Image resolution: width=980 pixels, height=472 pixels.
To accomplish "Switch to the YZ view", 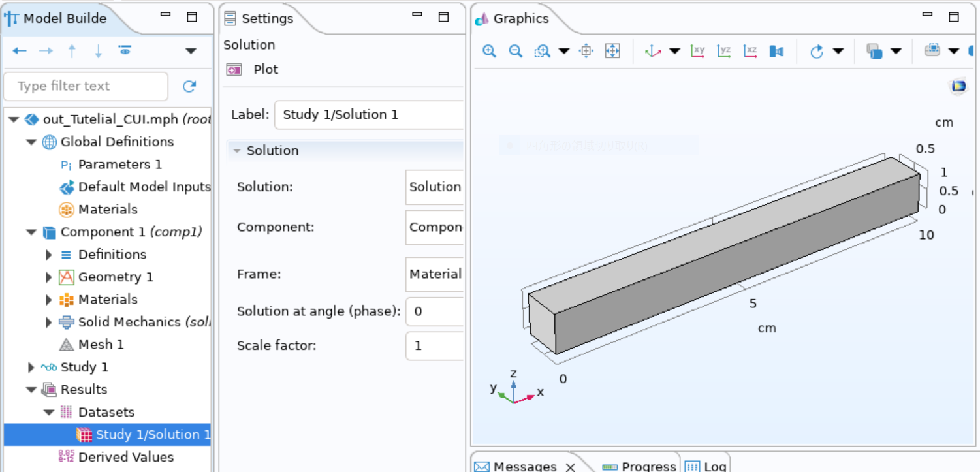I will [x=723, y=50].
